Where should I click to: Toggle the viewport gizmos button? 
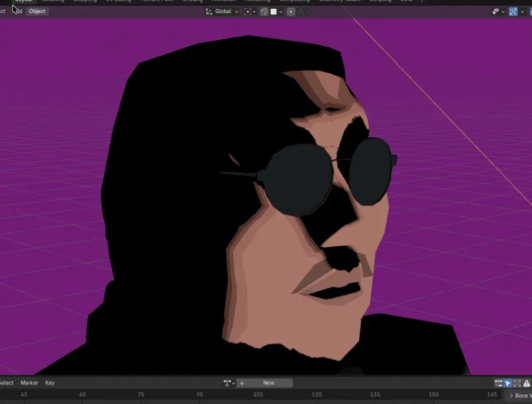coord(513,12)
